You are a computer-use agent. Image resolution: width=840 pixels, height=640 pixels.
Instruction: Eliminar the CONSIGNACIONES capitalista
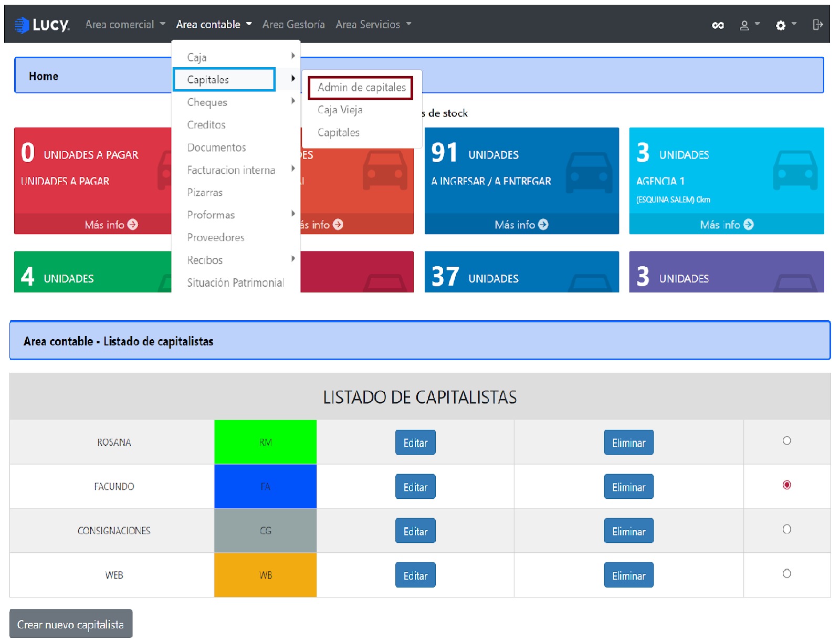point(628,531)
